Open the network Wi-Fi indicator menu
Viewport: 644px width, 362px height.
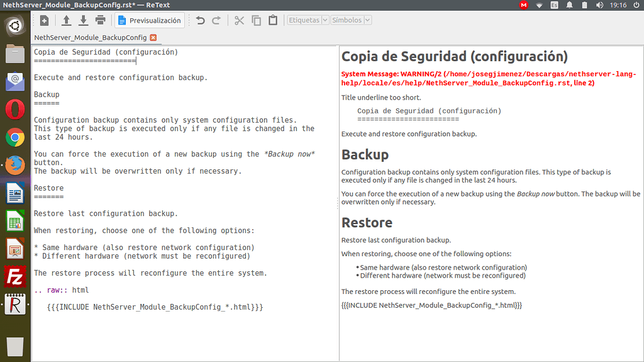[539, 5]
